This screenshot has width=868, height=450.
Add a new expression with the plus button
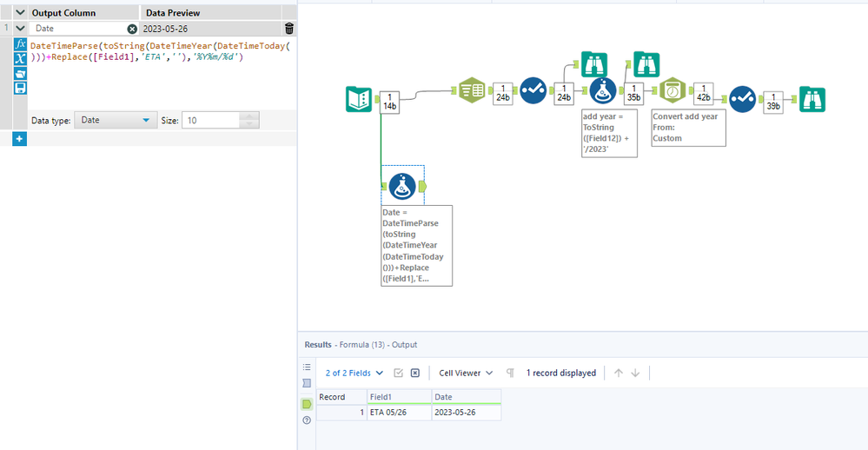[19, 139]
